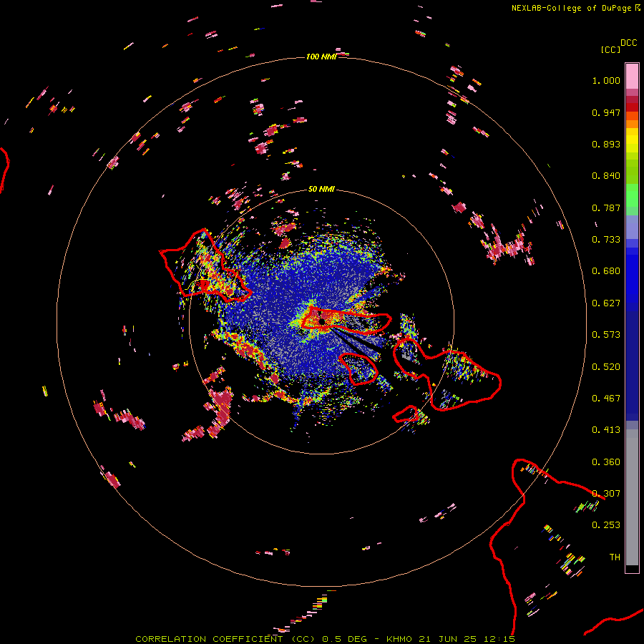644x644 pixels.
Task: Click the 0.947 scale value
Action: 606,112
